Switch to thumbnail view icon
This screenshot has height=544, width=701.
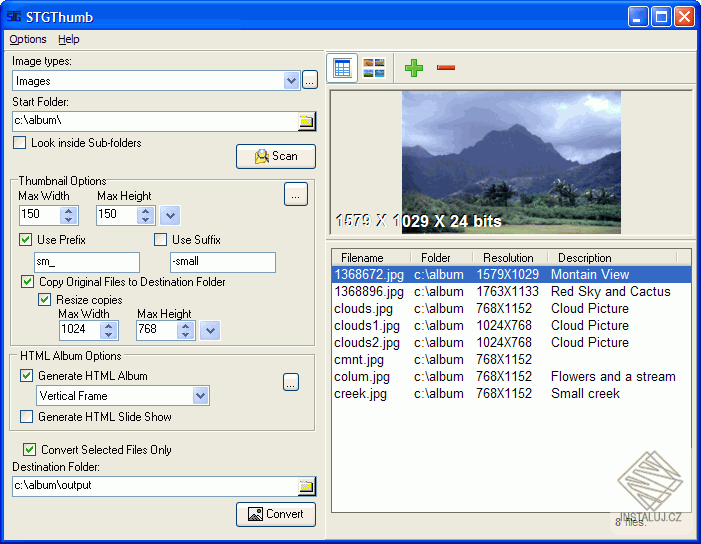point(374,68)
